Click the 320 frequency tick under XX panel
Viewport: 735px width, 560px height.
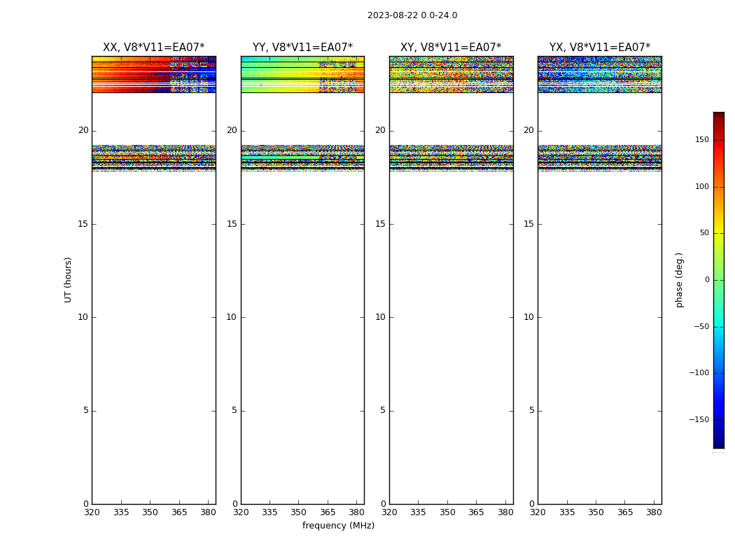tap(92, 512)
